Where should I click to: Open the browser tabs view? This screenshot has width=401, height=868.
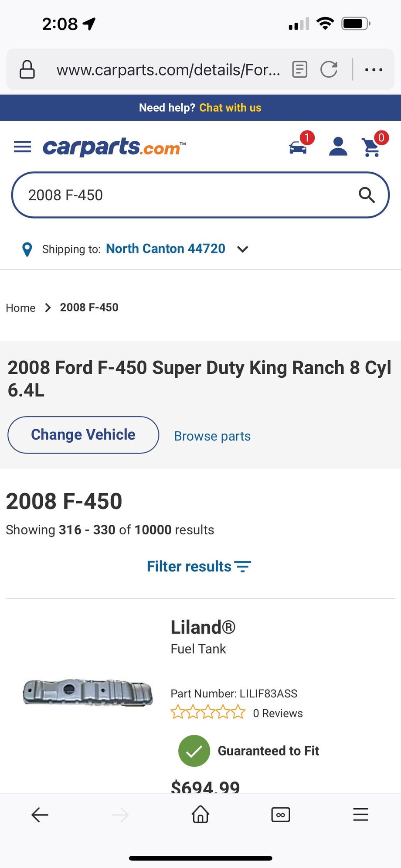coord(280,815)
